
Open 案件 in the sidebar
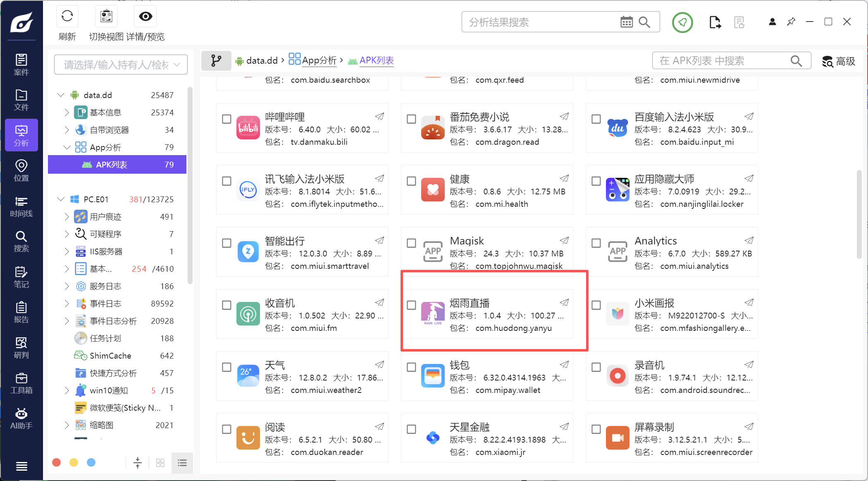tap(21, 65)
